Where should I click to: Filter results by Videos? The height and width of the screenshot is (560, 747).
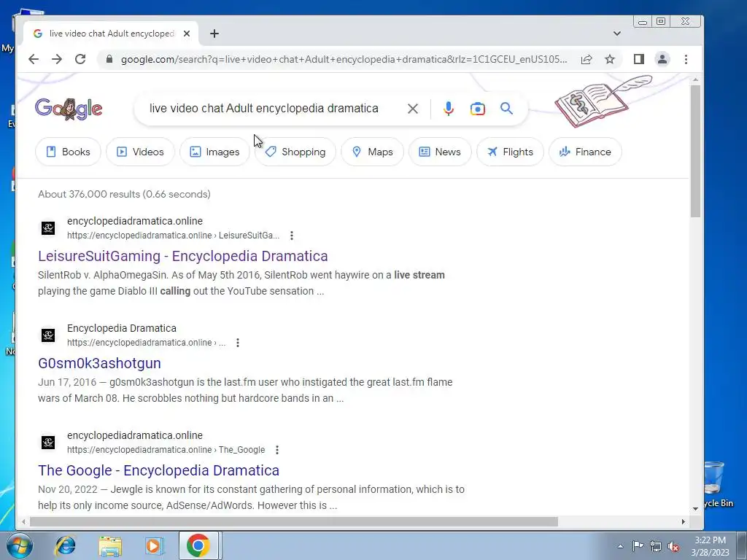coord(140,152)
